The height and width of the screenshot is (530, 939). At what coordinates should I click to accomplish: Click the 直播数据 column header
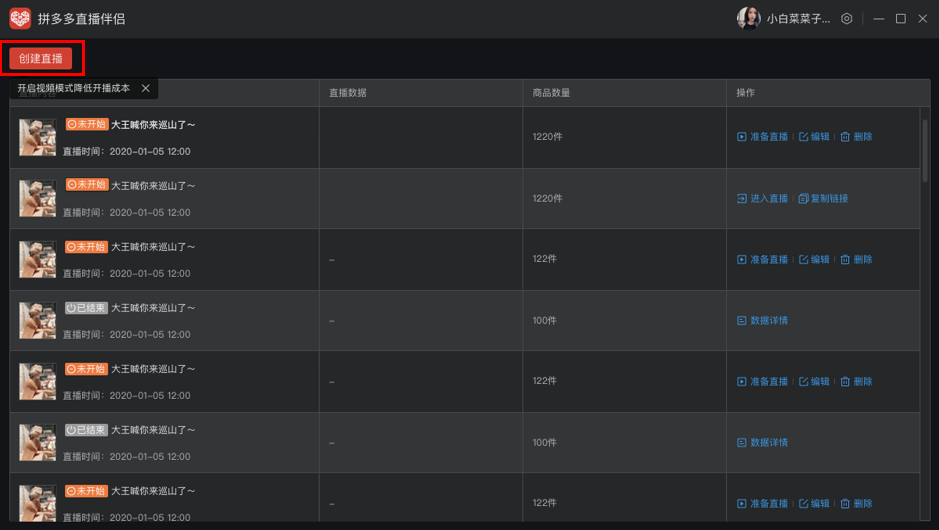pyautogui.click(x=348, y=93)
